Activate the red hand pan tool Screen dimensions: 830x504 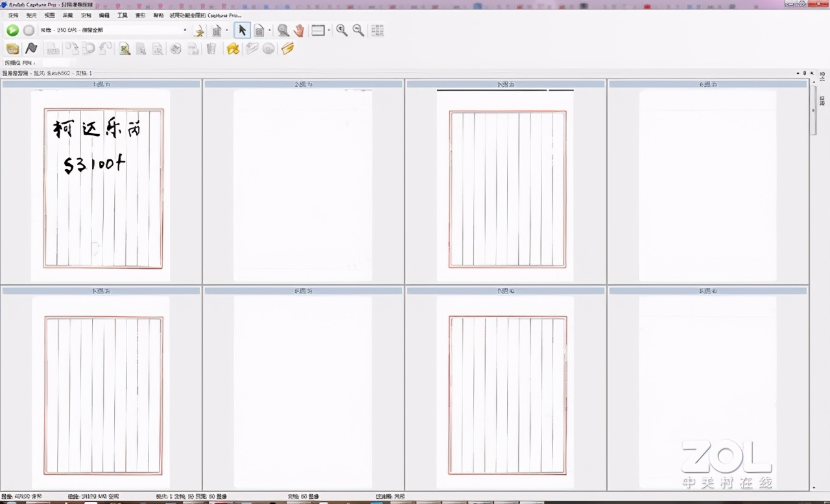299,30
